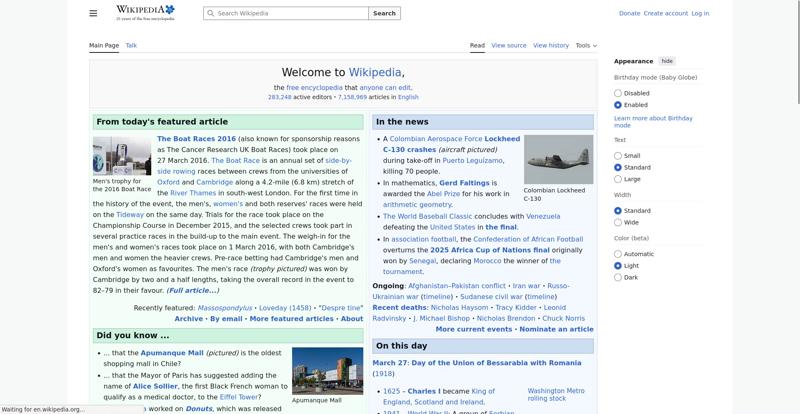Open the Colombian Lockheed C-130 aircraft image
800x414 pixels.
point(558,158)
